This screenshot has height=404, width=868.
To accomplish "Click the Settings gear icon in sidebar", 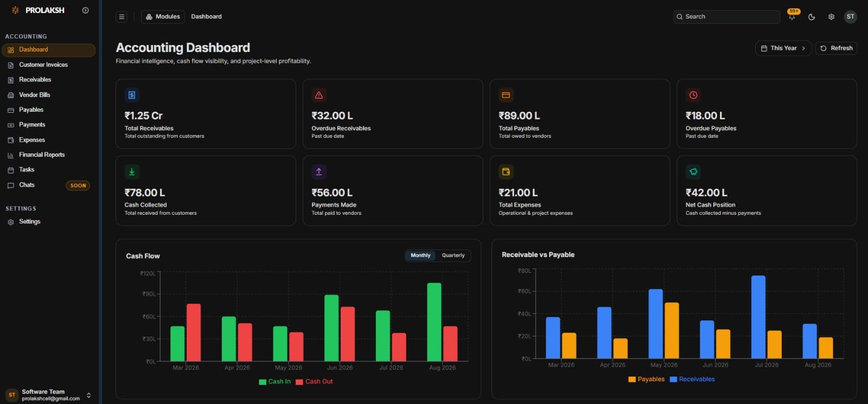I will tap(11, 222).
